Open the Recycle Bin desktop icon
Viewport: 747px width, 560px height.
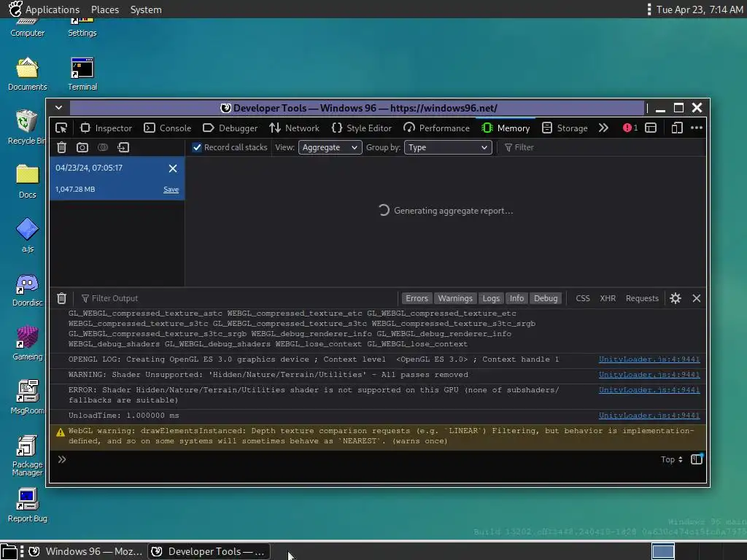click(27, 128)
